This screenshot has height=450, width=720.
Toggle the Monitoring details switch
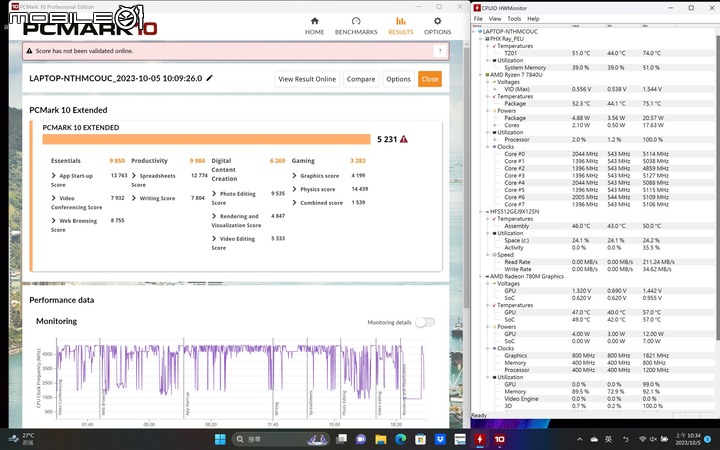tap(425, 322)
